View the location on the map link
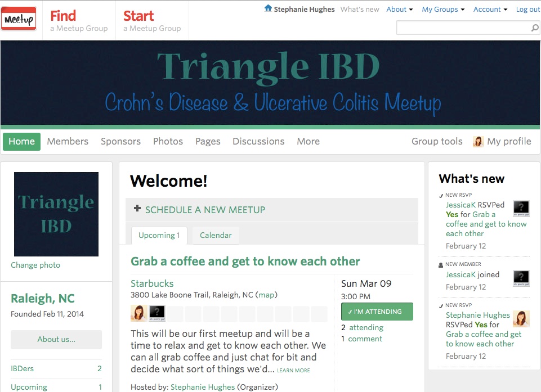The width and height of the screenshot is (541, 392). pos(266,295)
